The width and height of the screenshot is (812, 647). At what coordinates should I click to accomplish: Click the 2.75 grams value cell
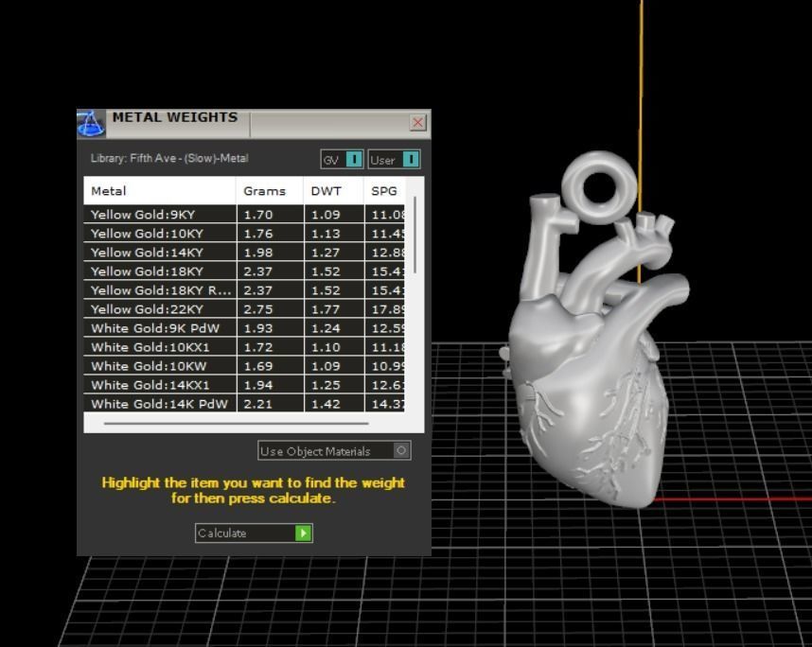pyautogui.click(x=271, y=309)
